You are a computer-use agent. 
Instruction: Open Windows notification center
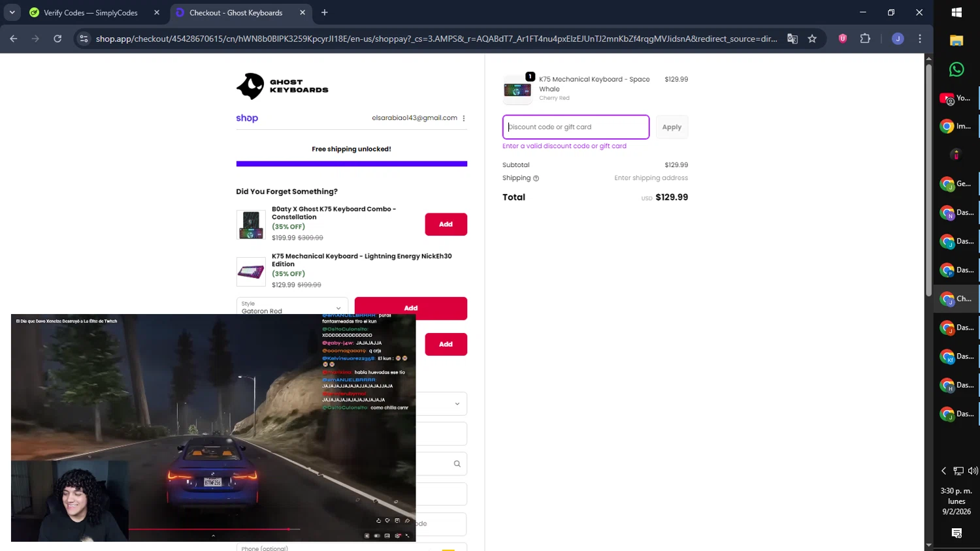click(956, 533)
